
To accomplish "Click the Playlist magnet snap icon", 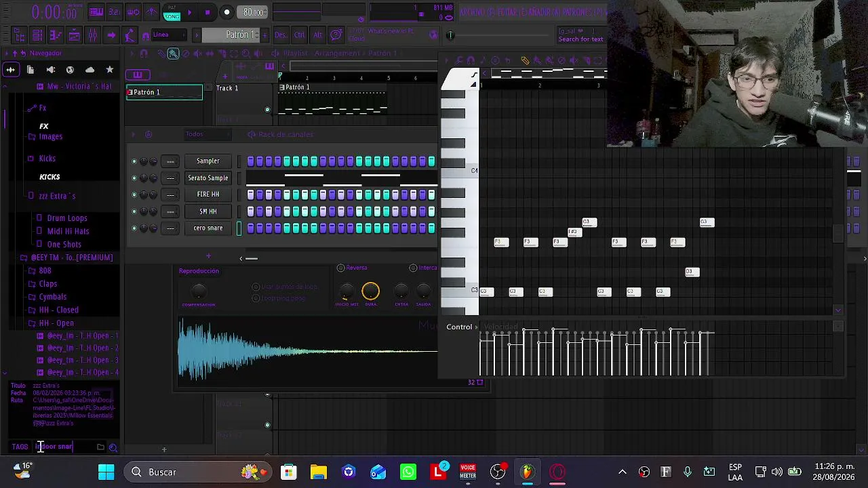I will click(144, 54).
